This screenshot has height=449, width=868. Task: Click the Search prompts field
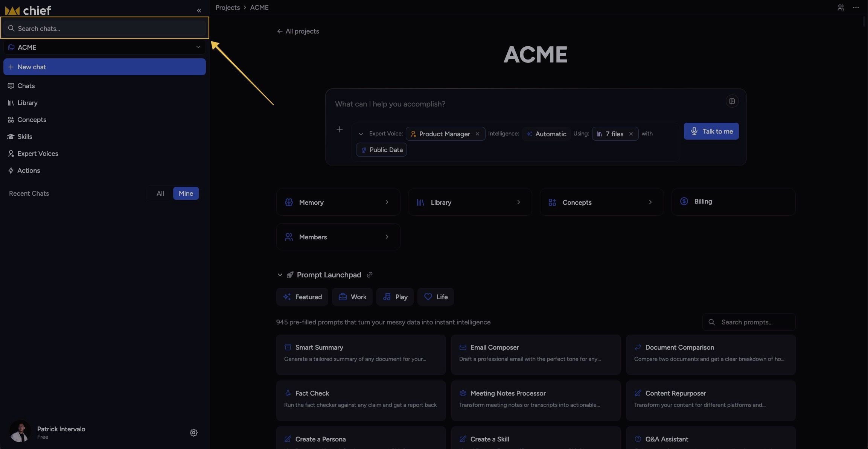[x=749, y=322]
